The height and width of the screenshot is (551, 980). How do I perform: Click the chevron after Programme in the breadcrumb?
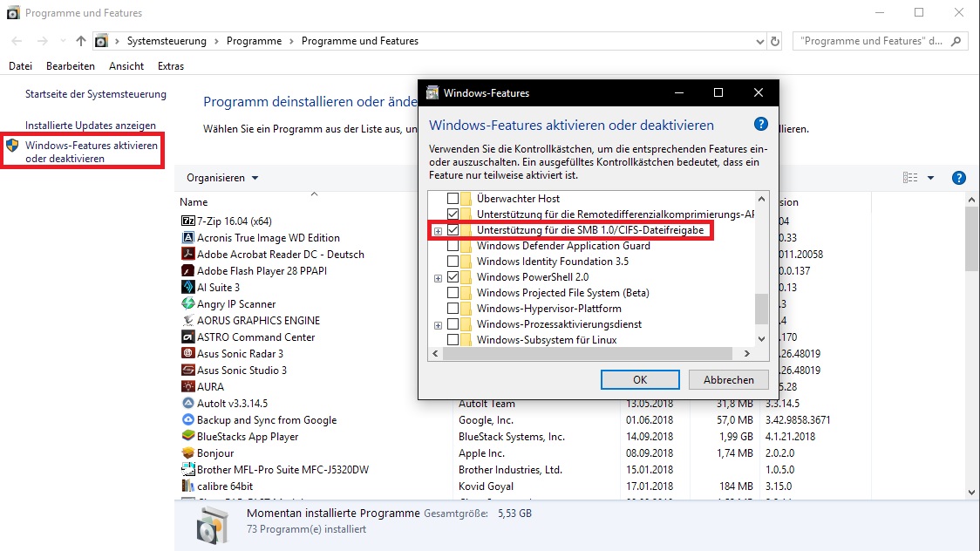291,41
